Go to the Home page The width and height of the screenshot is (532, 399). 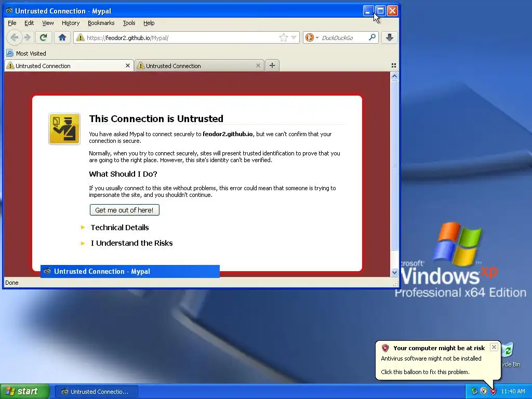(x=62, y=37)
